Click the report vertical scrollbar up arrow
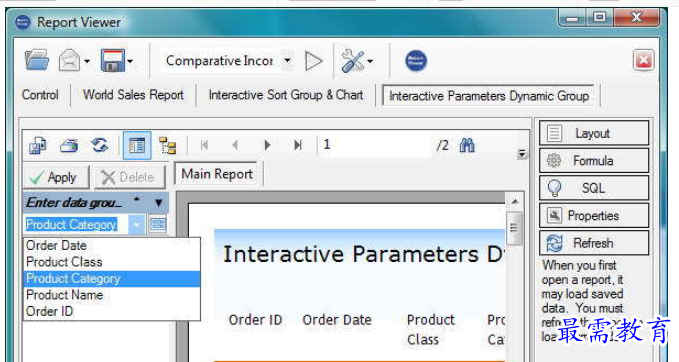Screen dimensions: 679x362 (x=514, y=202)
